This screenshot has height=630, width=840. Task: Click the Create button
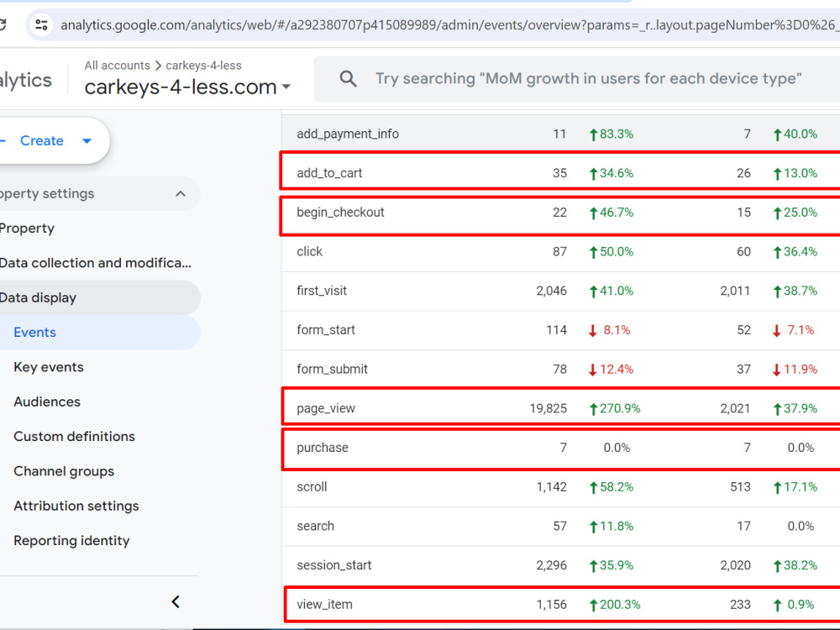pyautogui.click(x=42, y=141)
